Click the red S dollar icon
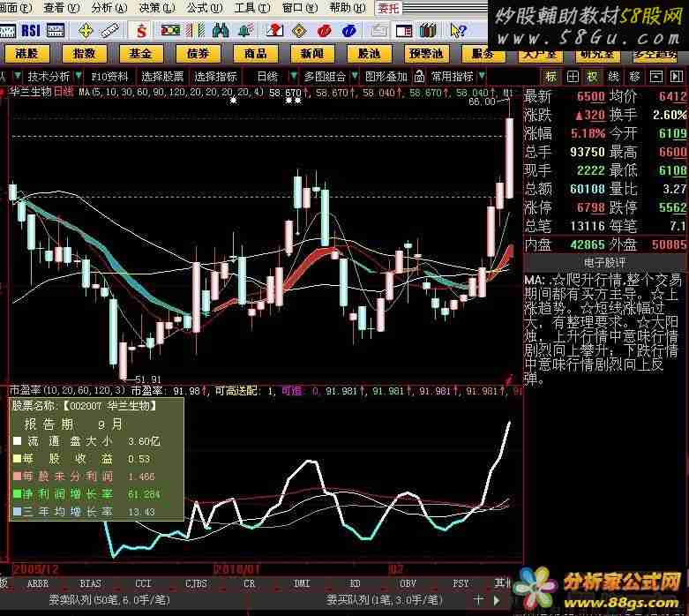 (x=141, y=31)
